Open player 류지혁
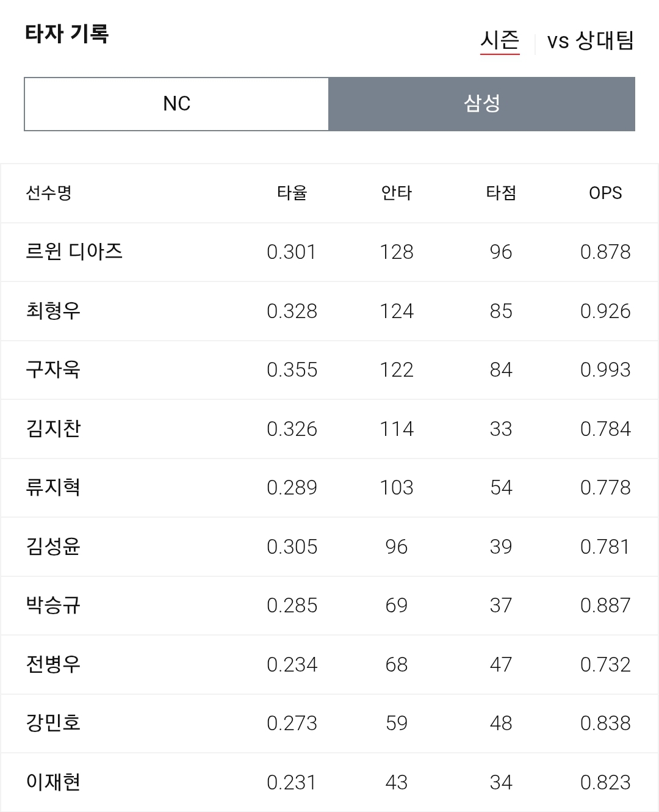This screenshot has height=812, width=659. pos(53,487)
